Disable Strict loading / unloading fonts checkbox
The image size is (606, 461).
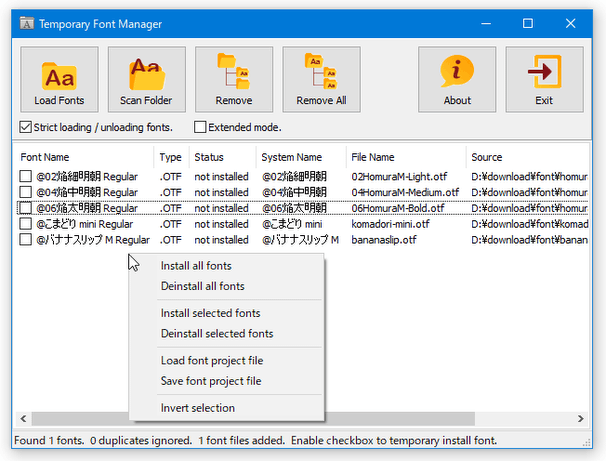pyautogui.click(x=26, y=127)
